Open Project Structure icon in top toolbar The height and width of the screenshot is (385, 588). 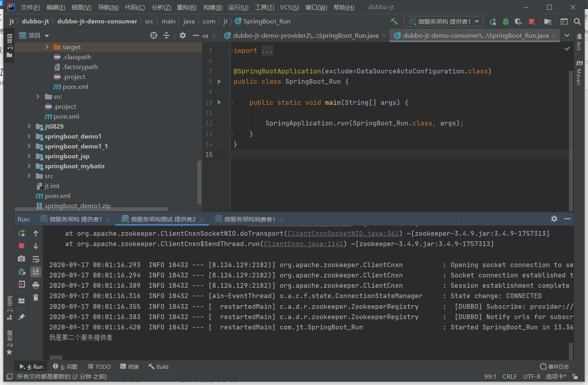point(547,21)
